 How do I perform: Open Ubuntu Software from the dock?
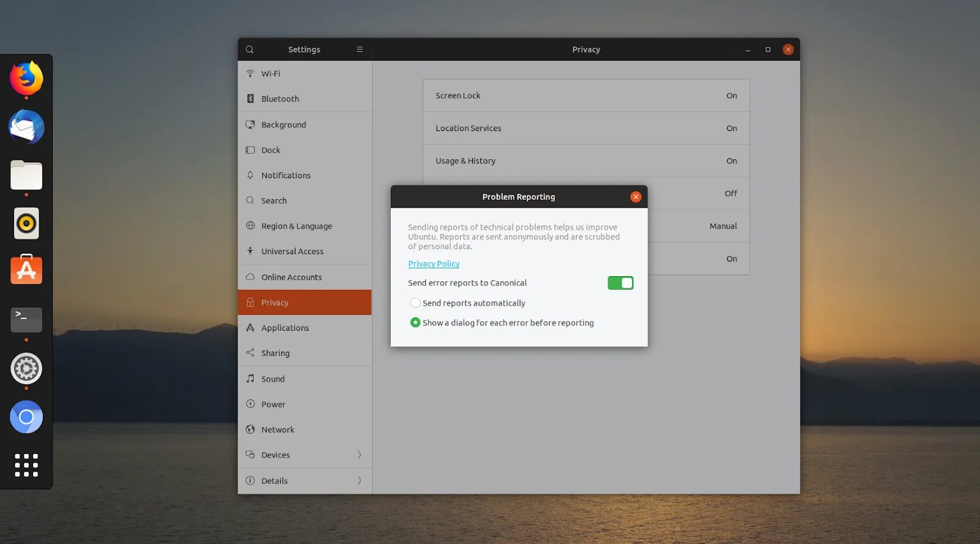(x=26, y=270)
